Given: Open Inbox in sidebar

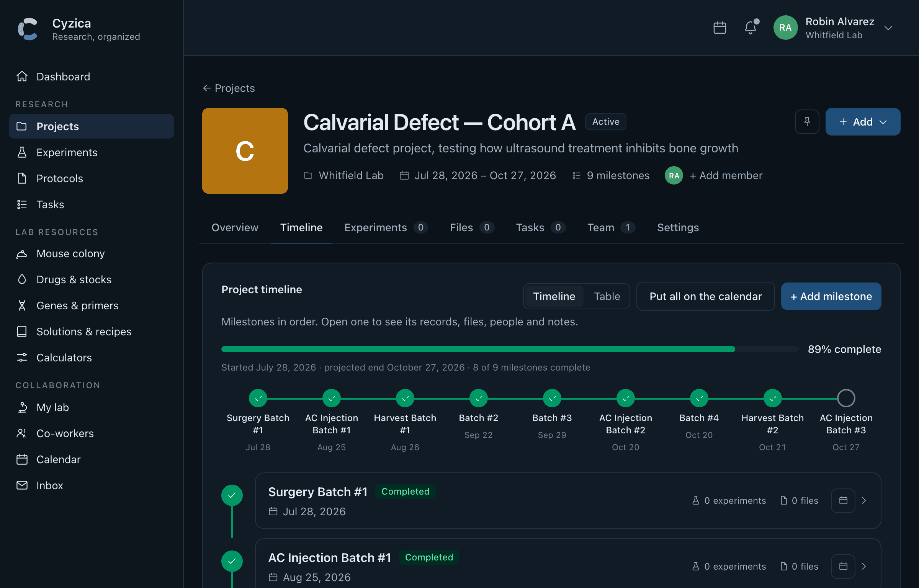Looking at the screenshot, I should (92, 485).
